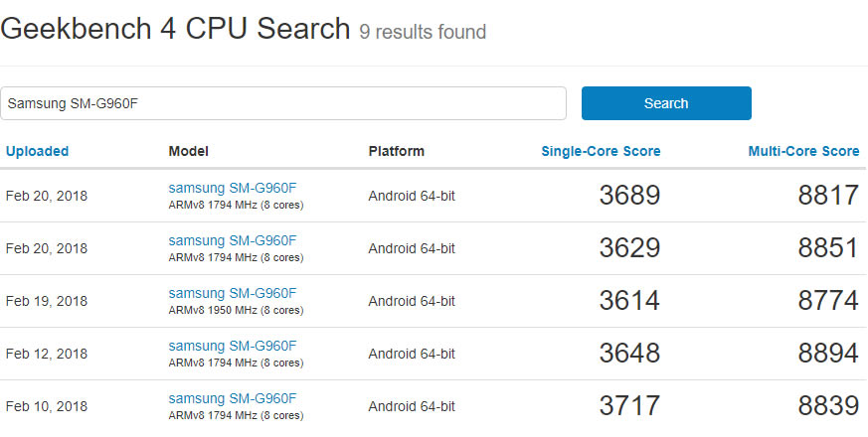Image resolution: width=868 pixels, height=437 pixels.
Task: Click Android 64-bit in the Feb 10 row
Action: 412,406
